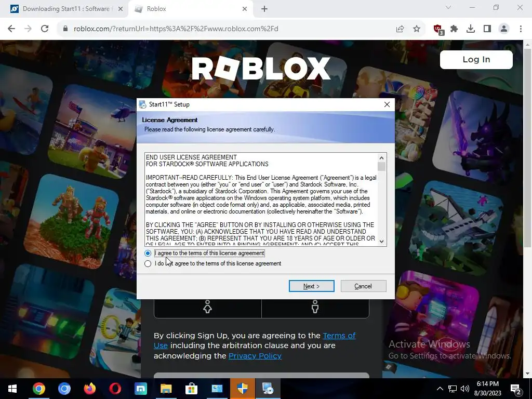Reload the Roblox page
The height and width of the screenshot is (399, 532).
click(45, 29)
